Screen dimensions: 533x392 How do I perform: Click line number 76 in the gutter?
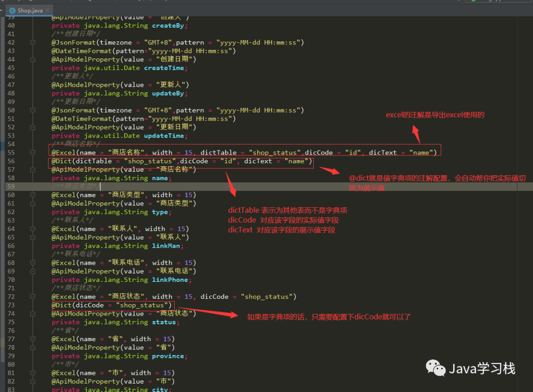(x=11, y=330)
